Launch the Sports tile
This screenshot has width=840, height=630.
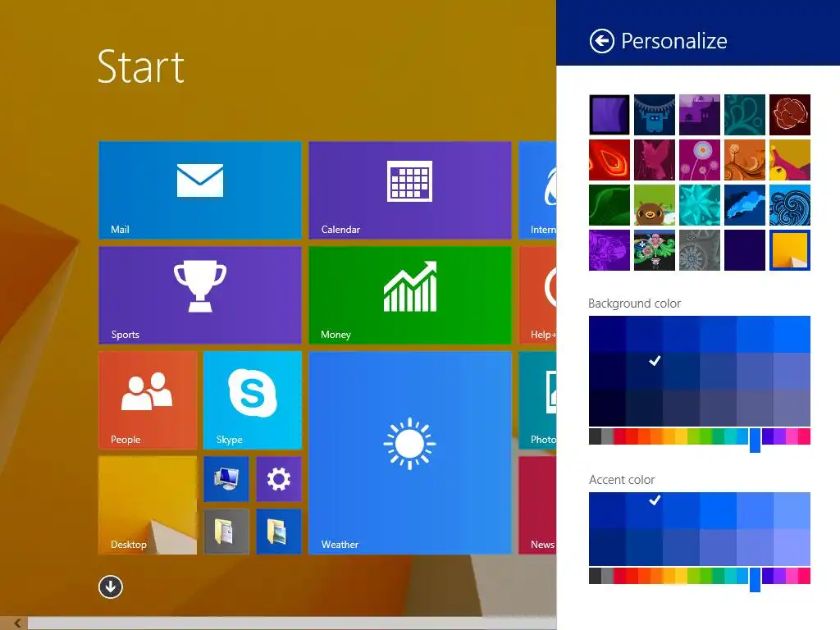point(200,294)
